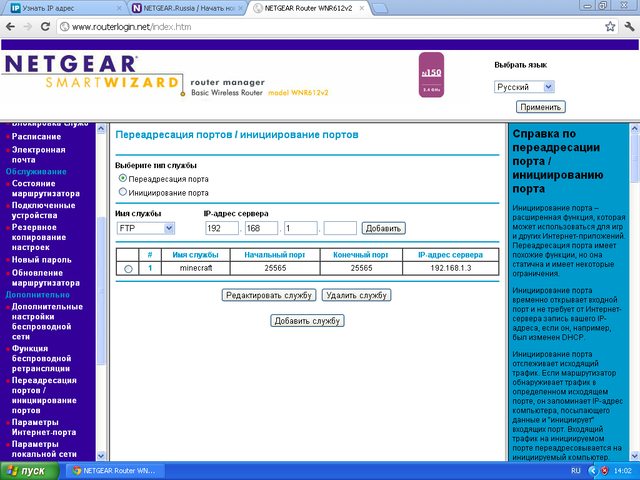Open Состояние маршрутизатора in the sidebar
Screen dimensions: 640x480
(45, 189)
